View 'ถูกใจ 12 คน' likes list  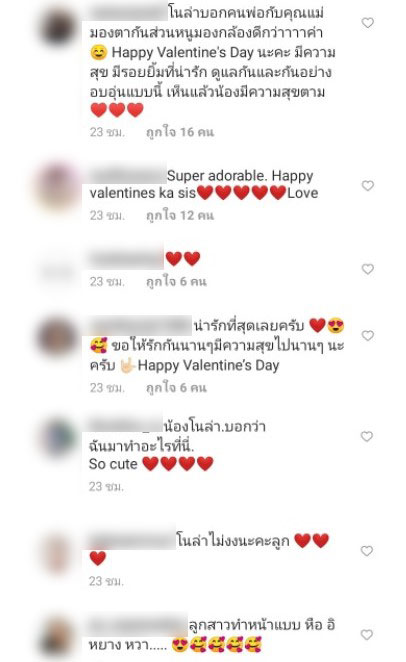180,216
